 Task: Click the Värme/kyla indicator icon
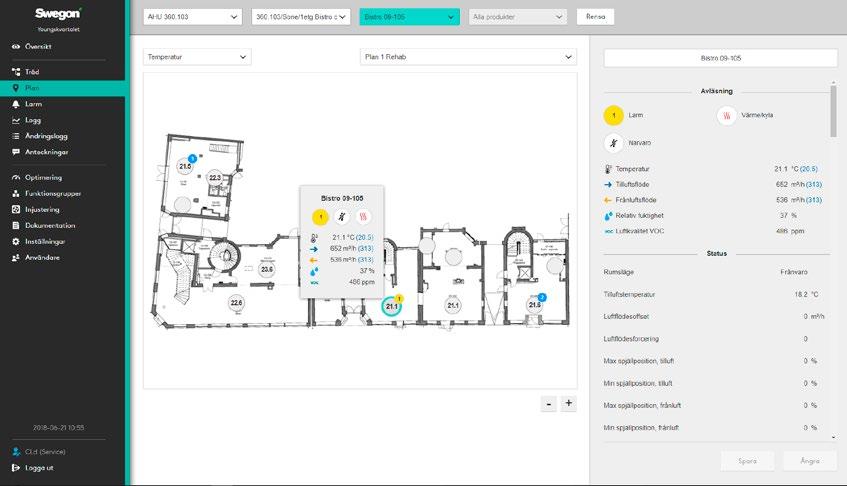coord(727,115)
